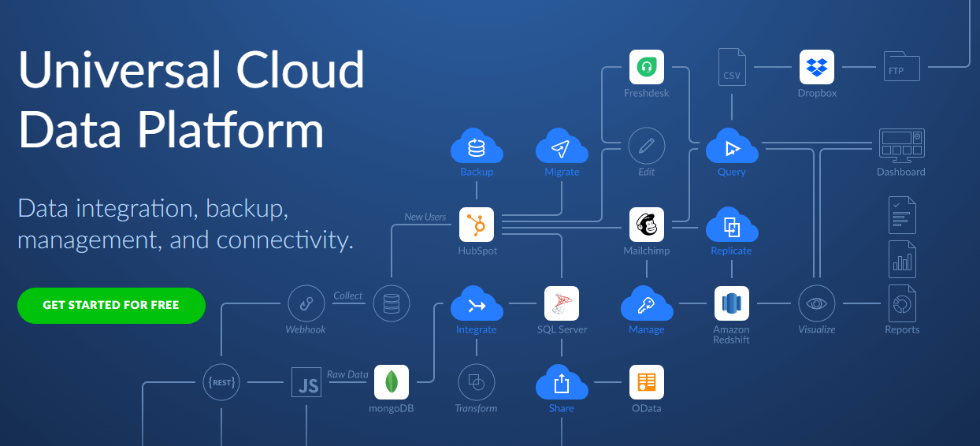Click the Get Started For Free button
The width and height of the screenshot is (980, 446).
[x=111, y=305]
